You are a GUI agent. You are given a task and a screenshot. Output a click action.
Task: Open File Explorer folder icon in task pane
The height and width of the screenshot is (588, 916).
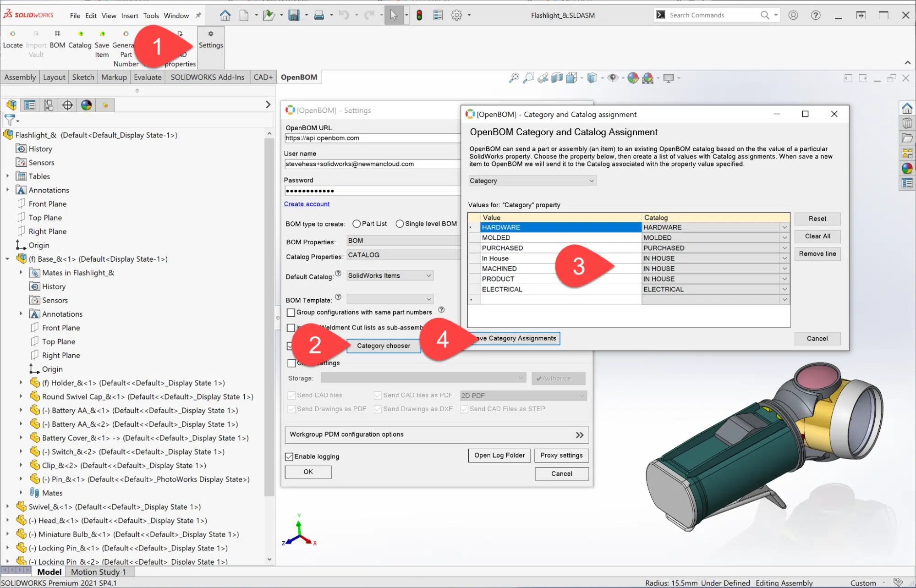907,138
